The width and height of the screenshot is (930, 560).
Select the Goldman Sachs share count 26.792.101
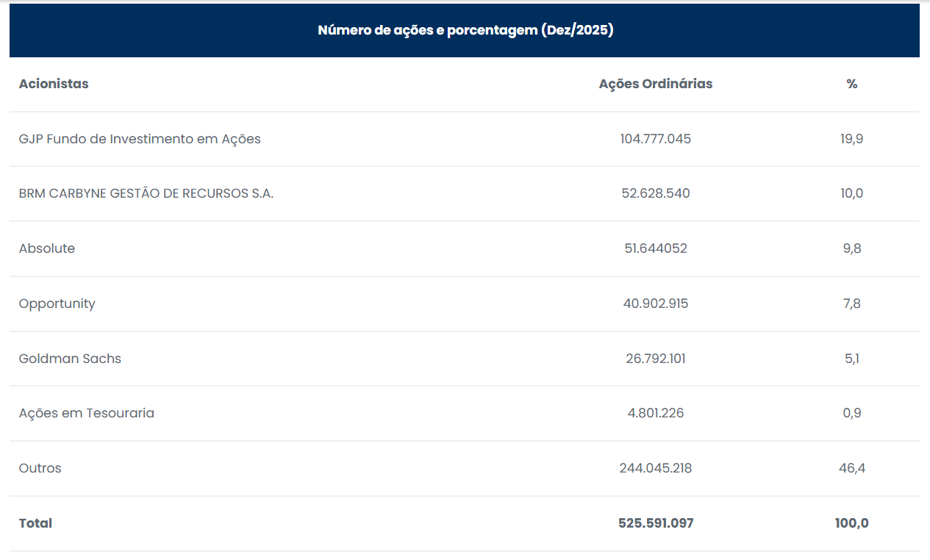click(x=655, y=359)
